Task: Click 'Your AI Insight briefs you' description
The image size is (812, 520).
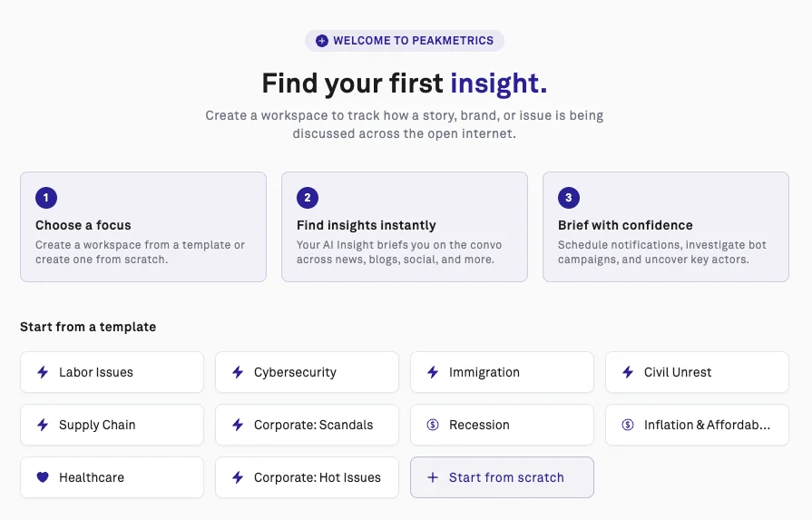Action: [399, 252]
